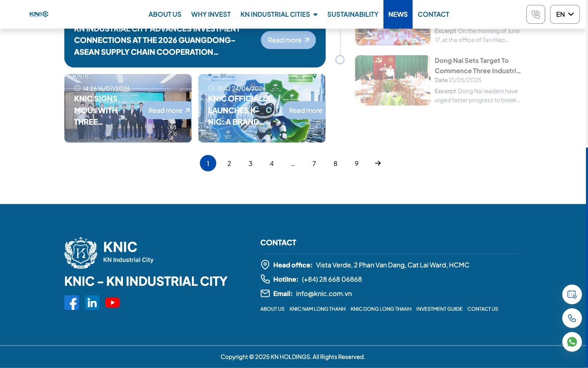
Task: Click the next page arrow
Action: pos(378,163)
